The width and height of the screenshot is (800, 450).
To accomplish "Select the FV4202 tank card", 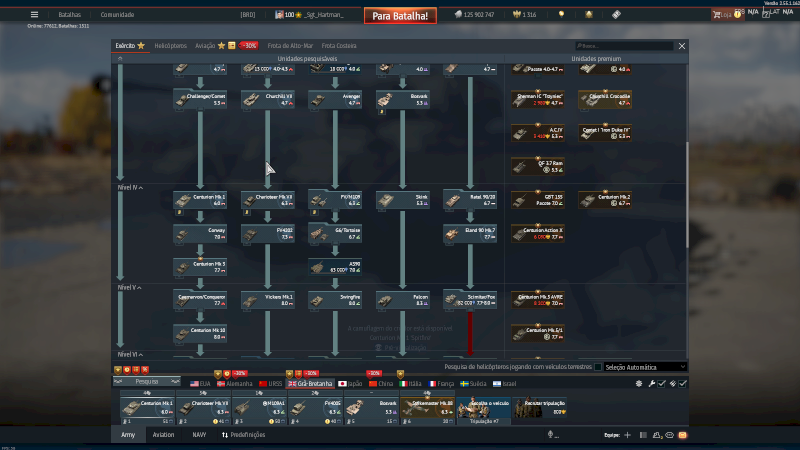I will coord(267,233).
